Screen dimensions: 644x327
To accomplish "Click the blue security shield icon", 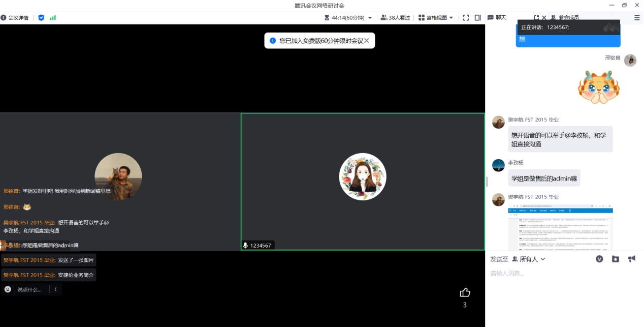I will pyautogui.click(x=41, y=18).
